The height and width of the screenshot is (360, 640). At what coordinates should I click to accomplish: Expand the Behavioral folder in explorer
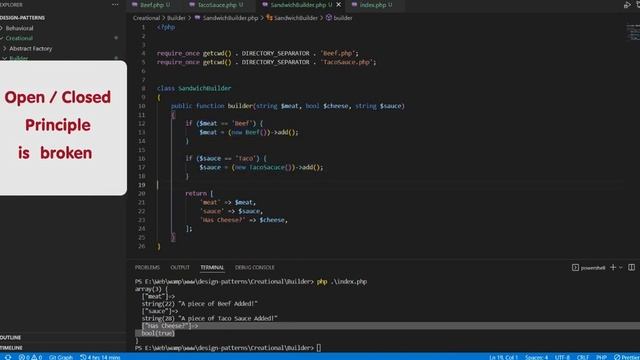click(19, 28)
